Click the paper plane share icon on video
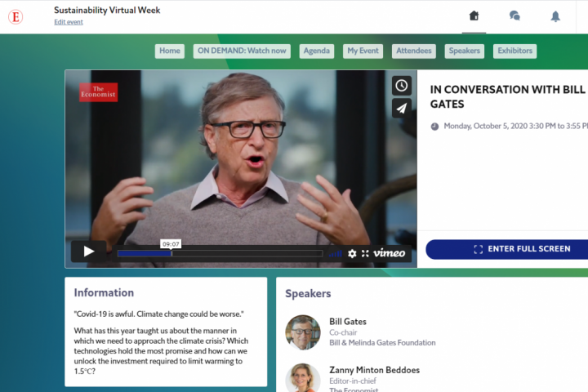588x392 pixels. tap(402, 109)
